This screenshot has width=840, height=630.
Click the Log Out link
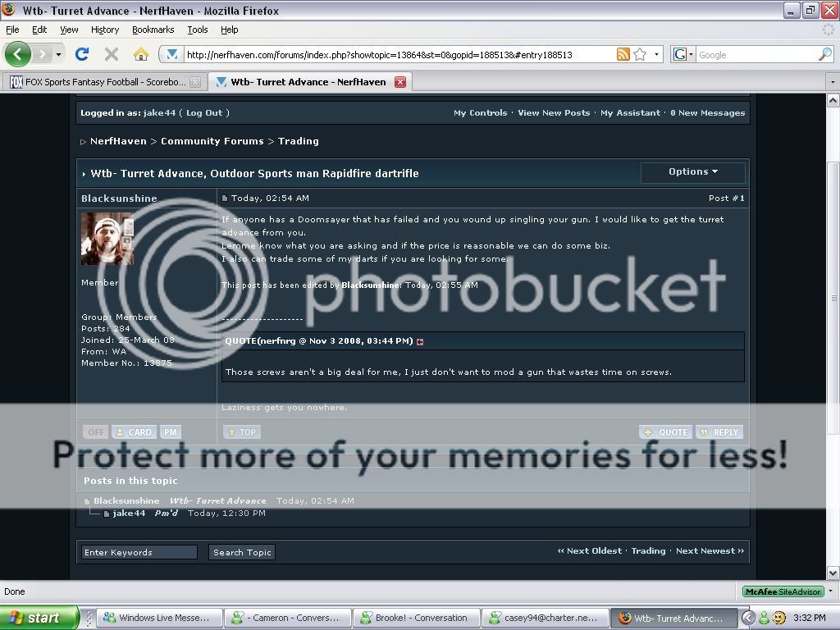point(204,113)
